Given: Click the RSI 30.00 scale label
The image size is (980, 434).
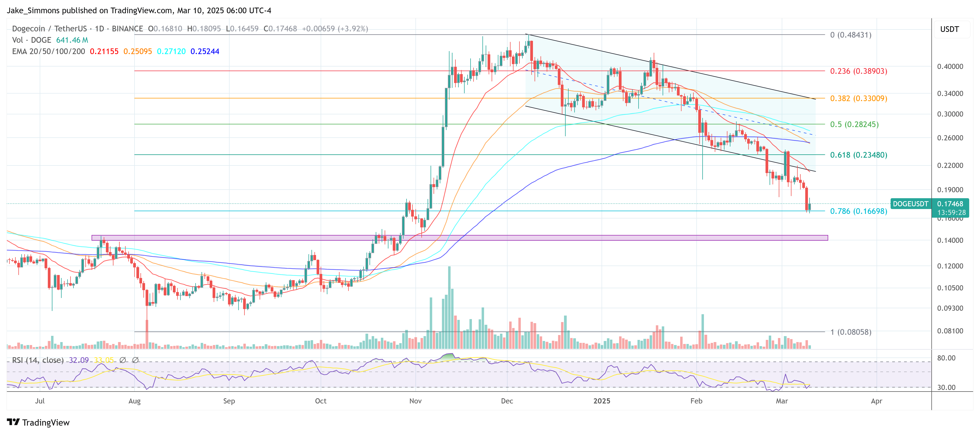Looking at the screenshot, I should (x=946, y=387).
